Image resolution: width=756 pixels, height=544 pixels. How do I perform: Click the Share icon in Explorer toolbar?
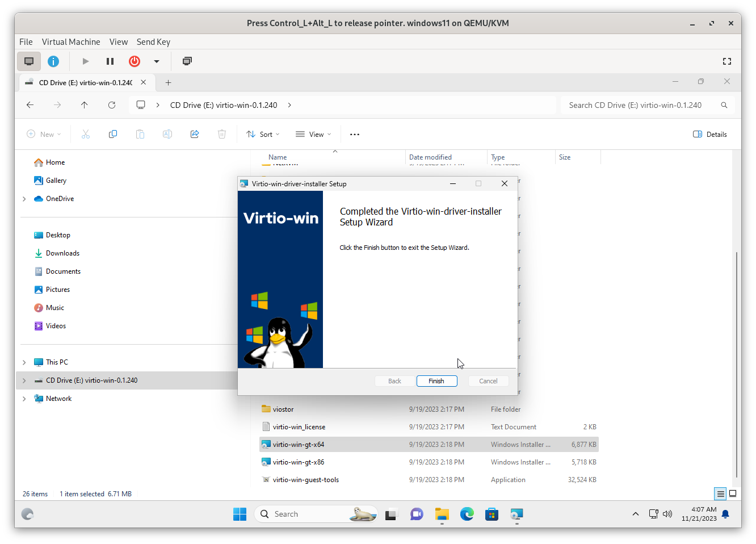[195, 135]
